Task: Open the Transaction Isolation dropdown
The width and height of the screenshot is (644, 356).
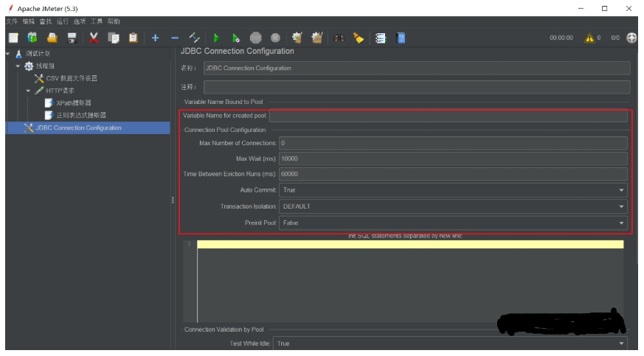Action: click(453, 206)
